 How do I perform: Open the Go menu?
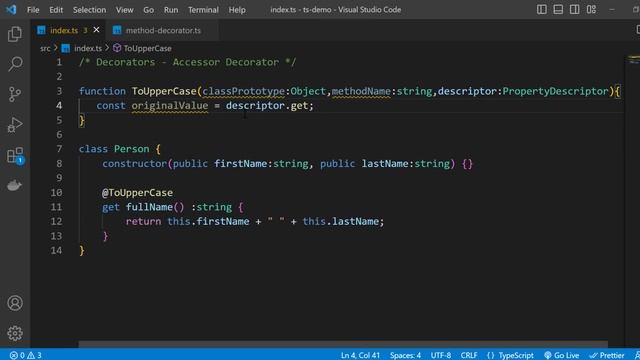pyautogui.click(x=149, y=10)
